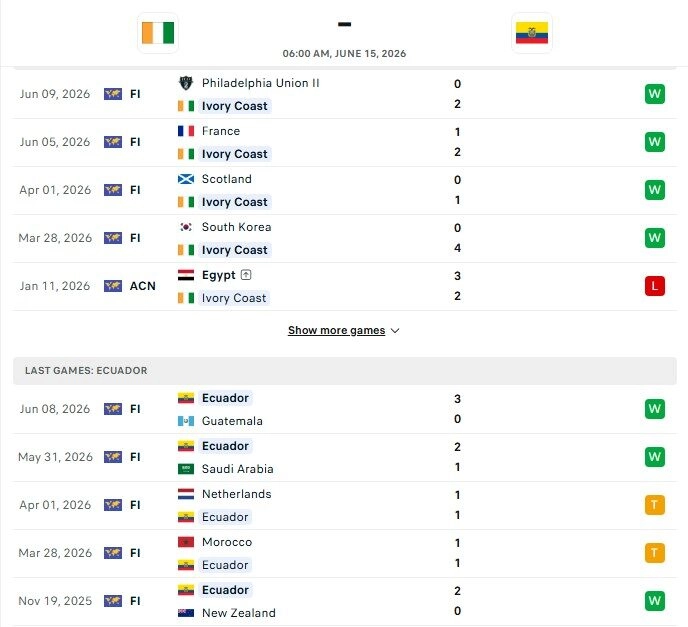Viewport: 688px width, 627px height.
Task: Click the France flag icon
Action: 186,131
